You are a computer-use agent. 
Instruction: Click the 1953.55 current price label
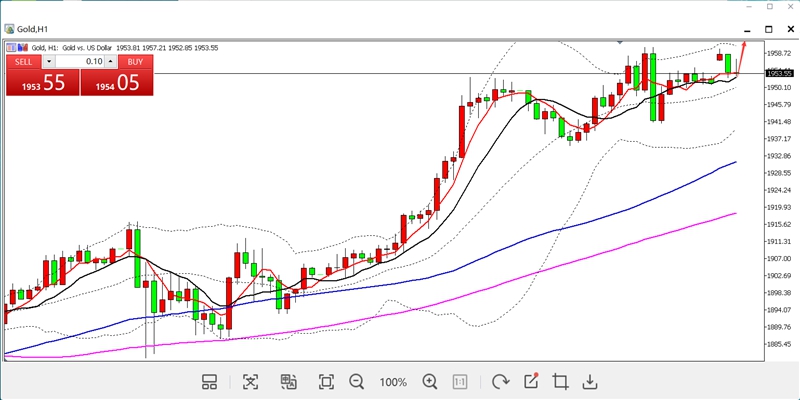[779, 73]
